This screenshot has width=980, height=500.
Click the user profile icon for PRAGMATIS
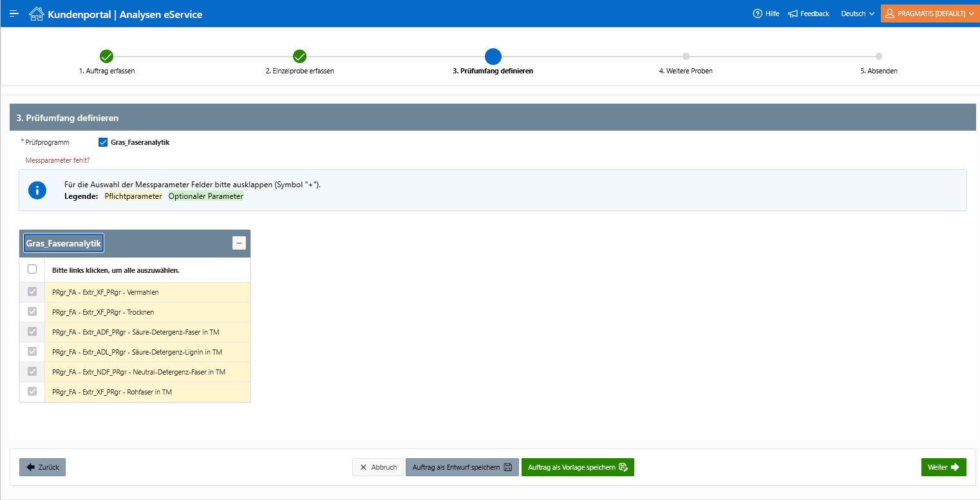pos(890,14)
